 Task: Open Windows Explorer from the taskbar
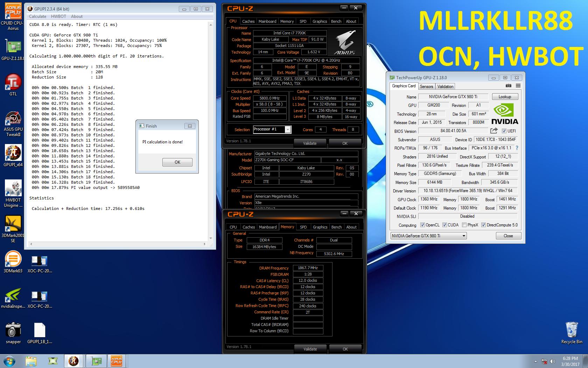[31, 361]
